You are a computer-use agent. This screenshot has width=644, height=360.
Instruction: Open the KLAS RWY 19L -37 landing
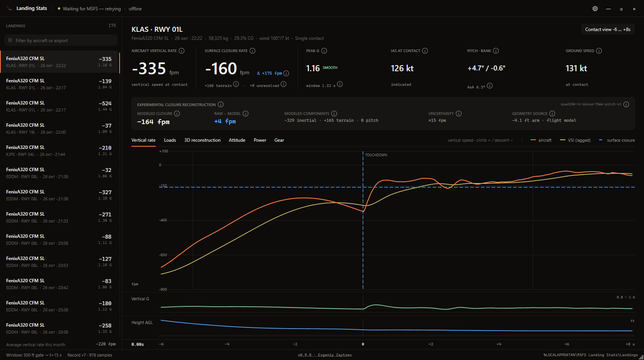(x=60, y=128)
